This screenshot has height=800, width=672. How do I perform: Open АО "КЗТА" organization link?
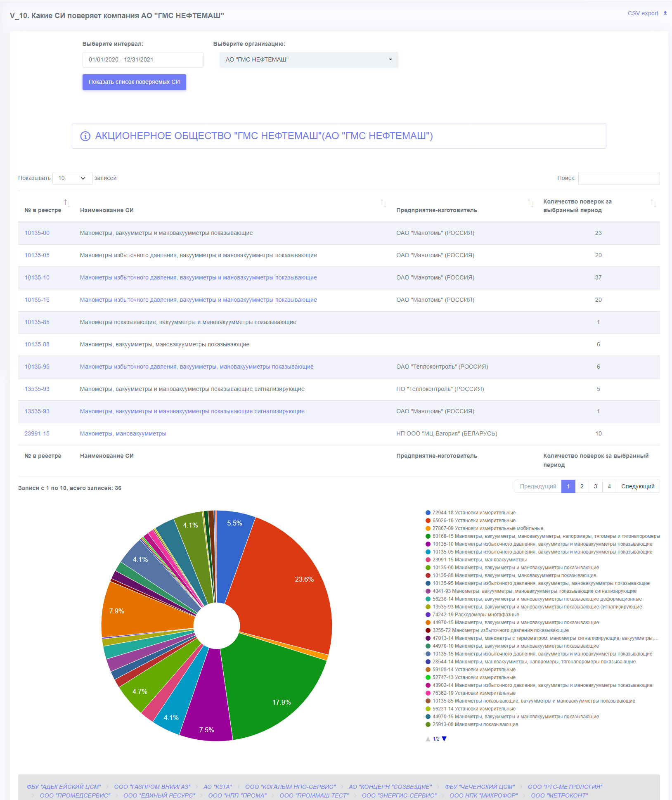[218, 787]
